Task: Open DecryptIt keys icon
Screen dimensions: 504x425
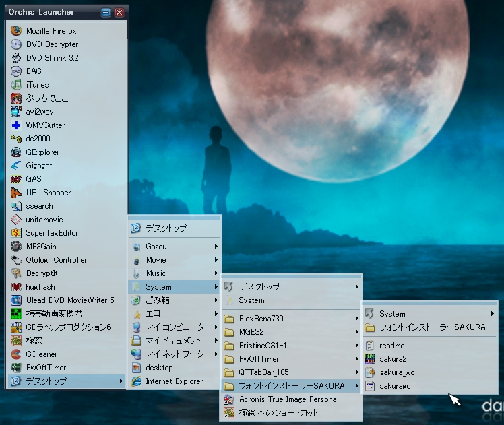Action: coord(16,273)
